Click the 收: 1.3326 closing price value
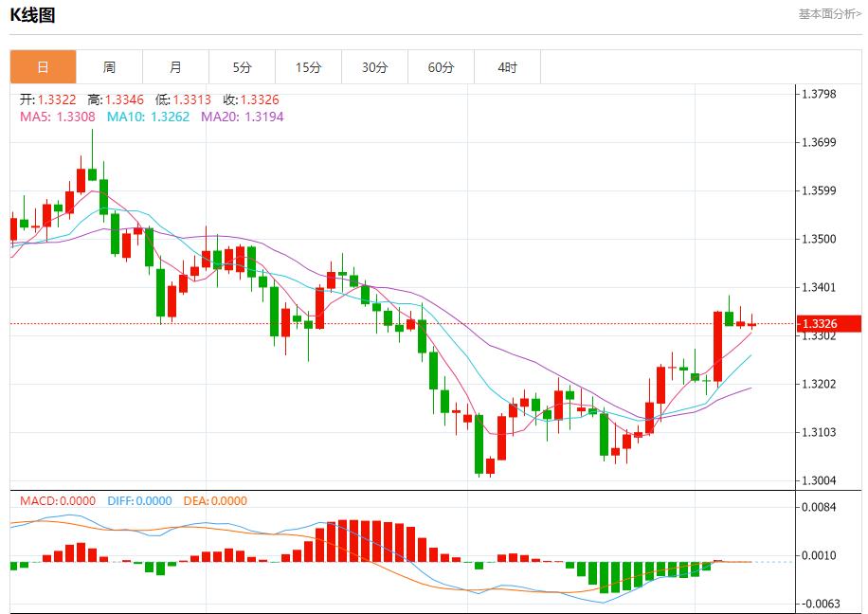The height and width of the screenshot is (614, 868). [x=251, y=99]
